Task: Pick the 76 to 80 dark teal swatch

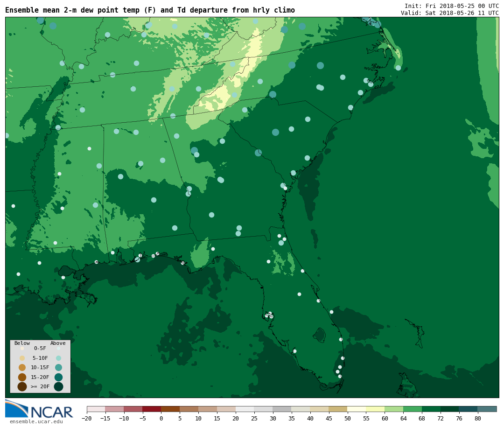Action: (x=469, y=409)
